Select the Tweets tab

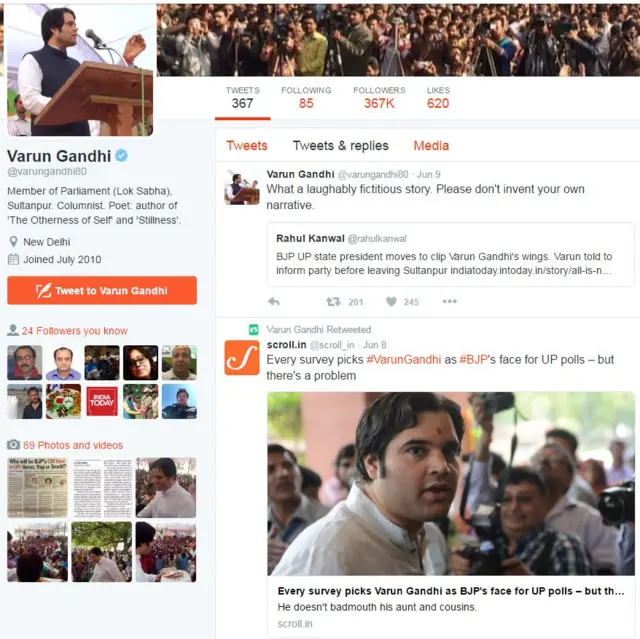(x=247, y=146)
